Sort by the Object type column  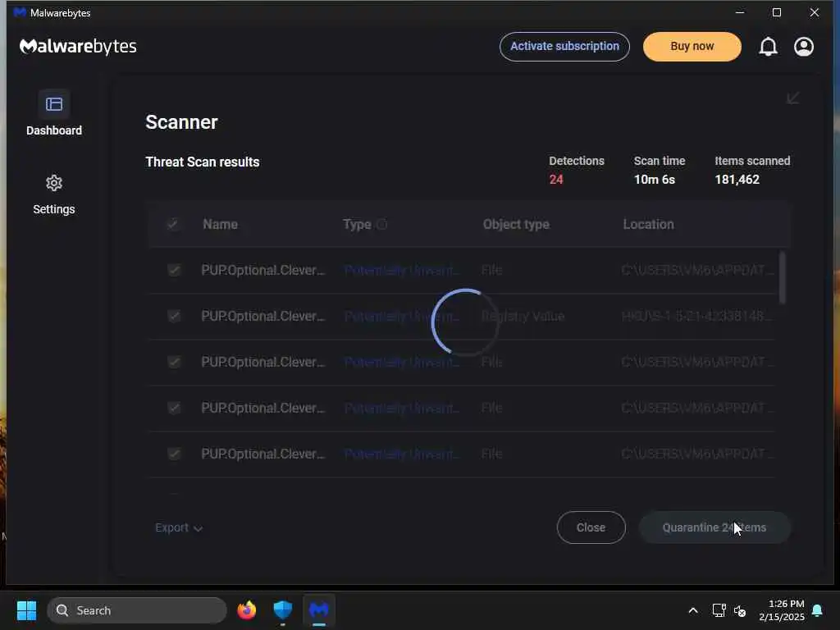516,225
